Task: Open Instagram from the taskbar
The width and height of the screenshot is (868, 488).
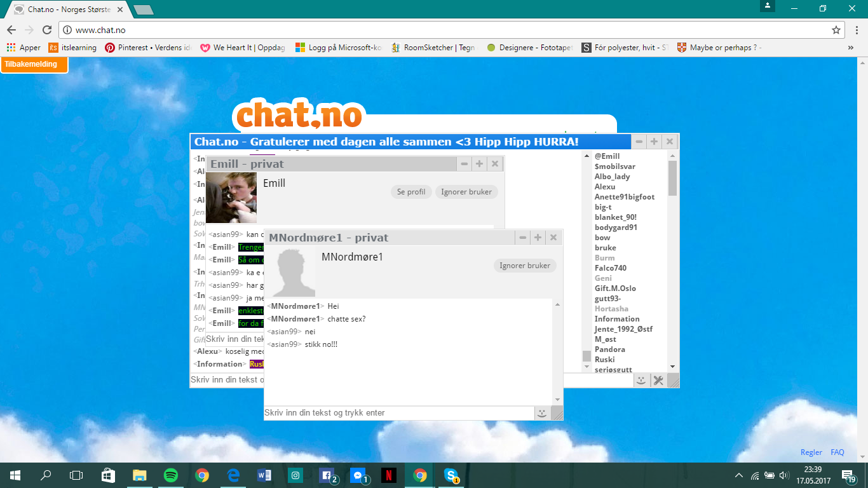Action: click(x=295, y=475)
